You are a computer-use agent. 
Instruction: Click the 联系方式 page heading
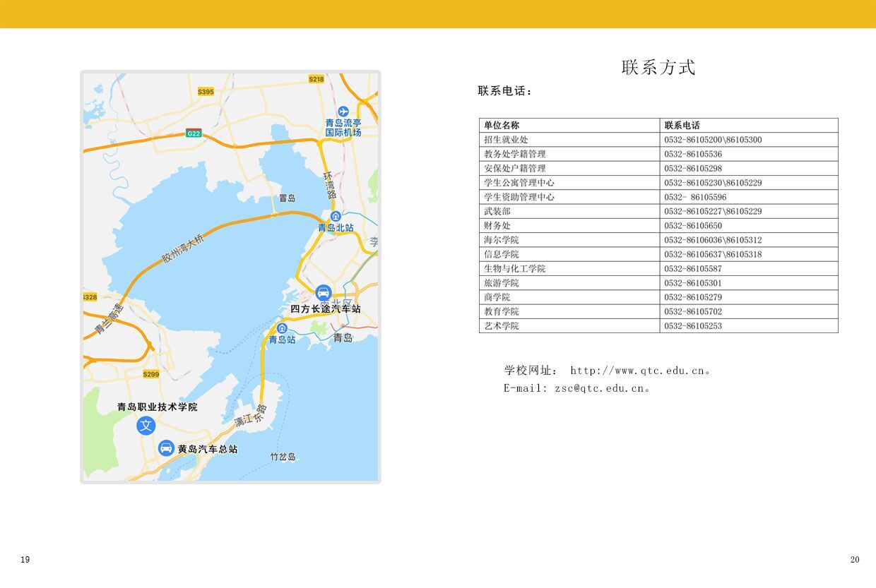click(x=658, y=68)
